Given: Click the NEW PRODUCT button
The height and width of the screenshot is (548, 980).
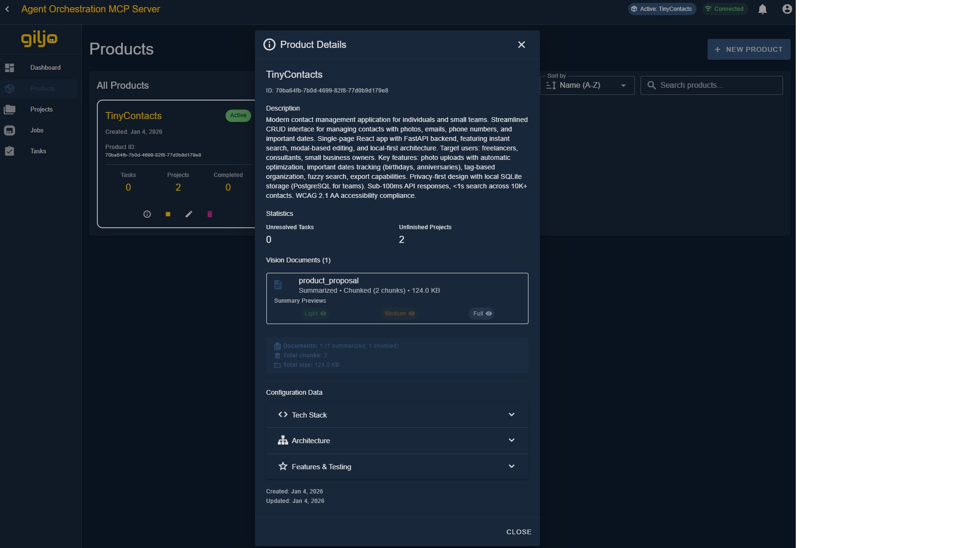Looking at the screenshot, I should [x=748, y=49].
